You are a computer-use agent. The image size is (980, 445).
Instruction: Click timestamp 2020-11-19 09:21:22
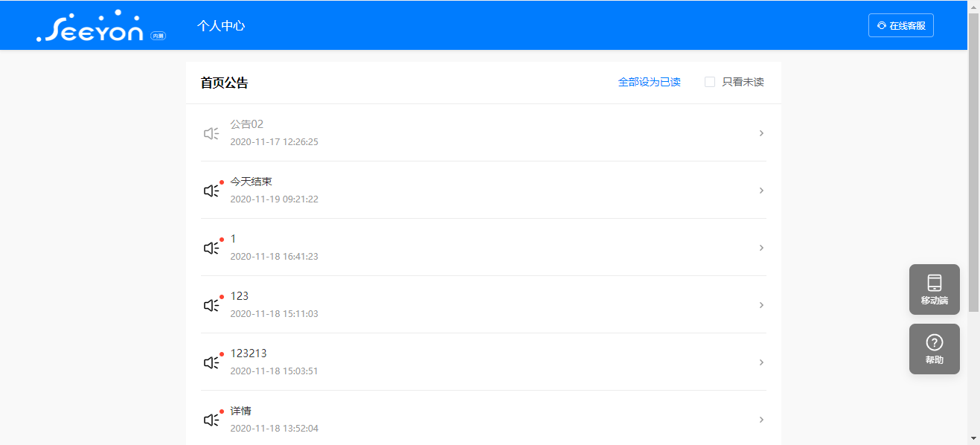(x=274, y=199)
